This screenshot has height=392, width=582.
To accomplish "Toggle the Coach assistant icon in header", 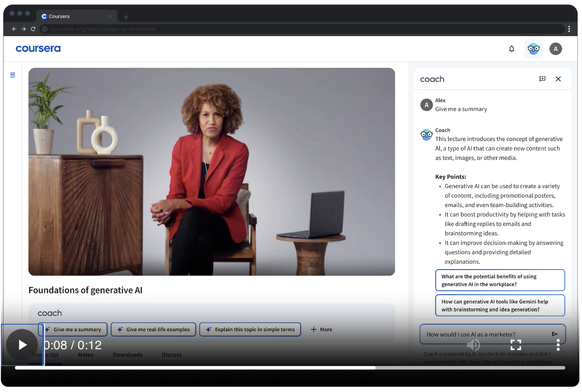I will click(533, 49).
